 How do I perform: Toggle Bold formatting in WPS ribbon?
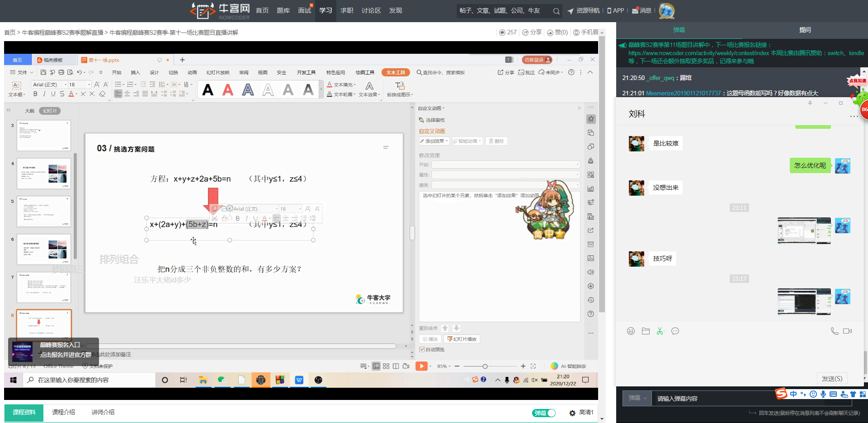[x=35, y=94]
